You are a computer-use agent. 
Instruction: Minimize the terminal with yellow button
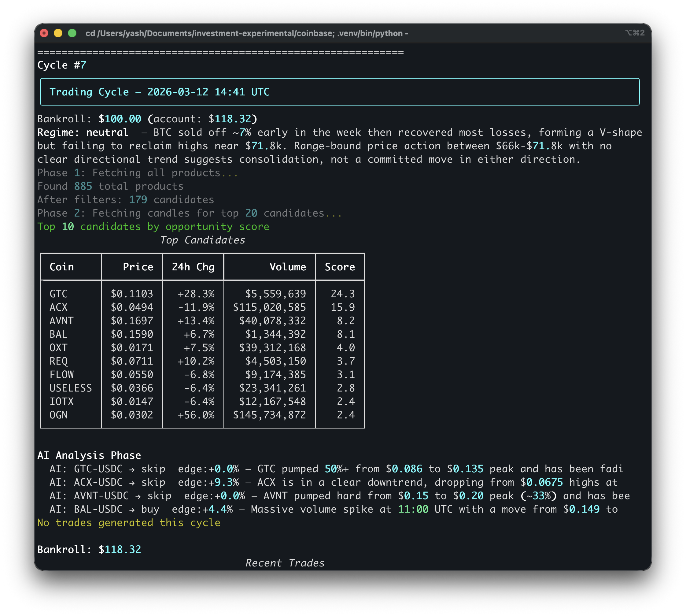[x=58, y=33]
